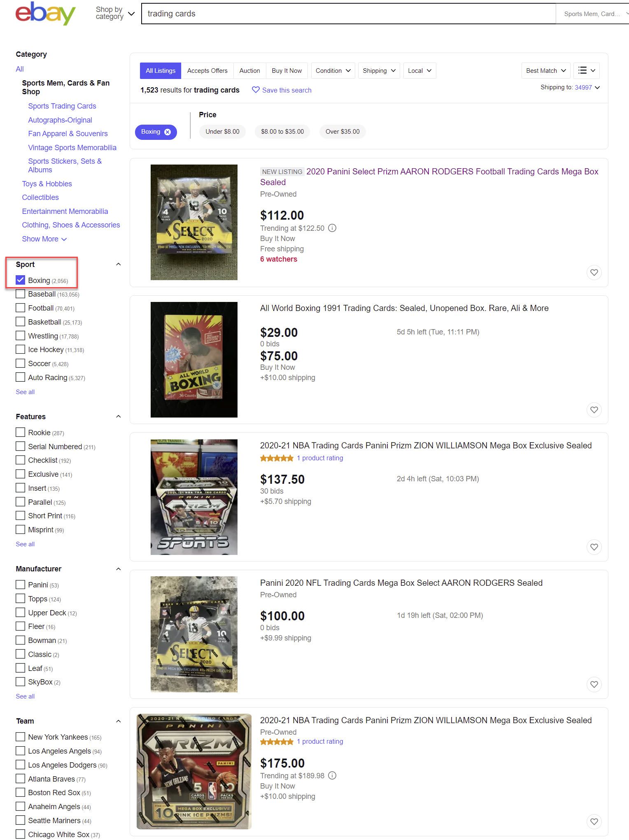
Task: Check the Baseball sport filter
Action: [20, 294]
